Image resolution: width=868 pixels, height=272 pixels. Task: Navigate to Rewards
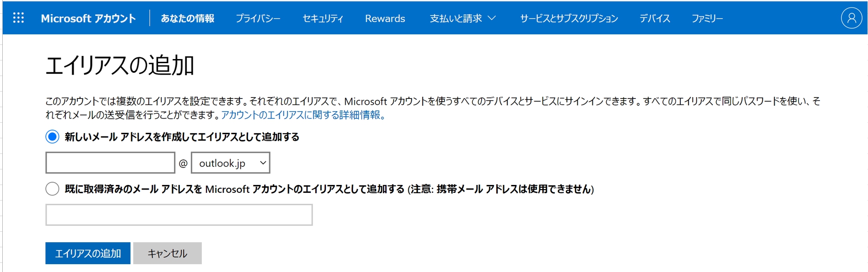coord(385,18)
